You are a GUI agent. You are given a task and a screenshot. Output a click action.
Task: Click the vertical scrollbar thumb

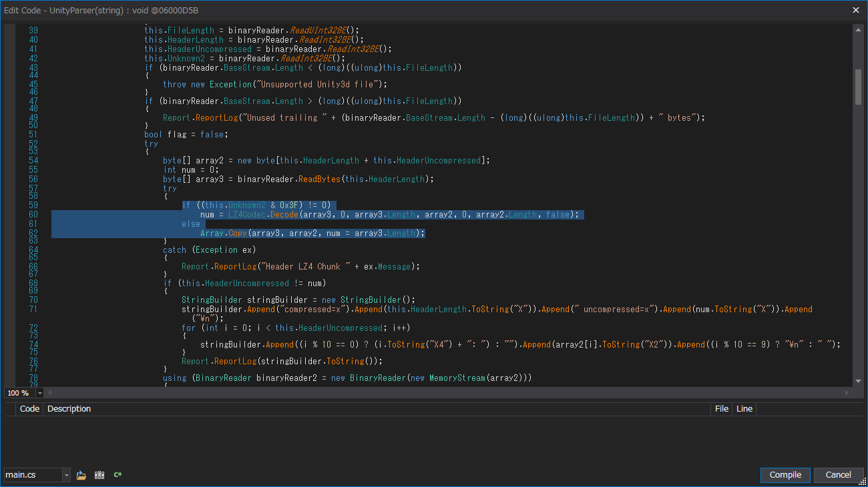pos(858,87)
